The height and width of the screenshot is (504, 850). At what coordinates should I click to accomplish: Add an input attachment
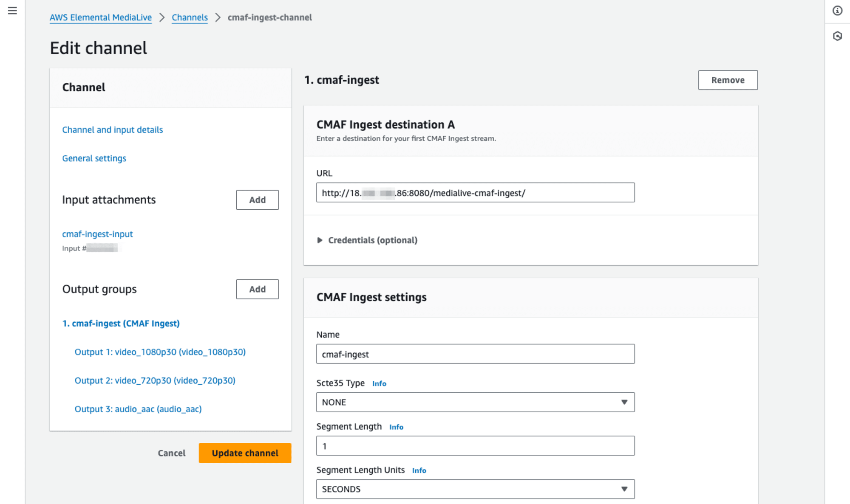(x=258, y=200)
